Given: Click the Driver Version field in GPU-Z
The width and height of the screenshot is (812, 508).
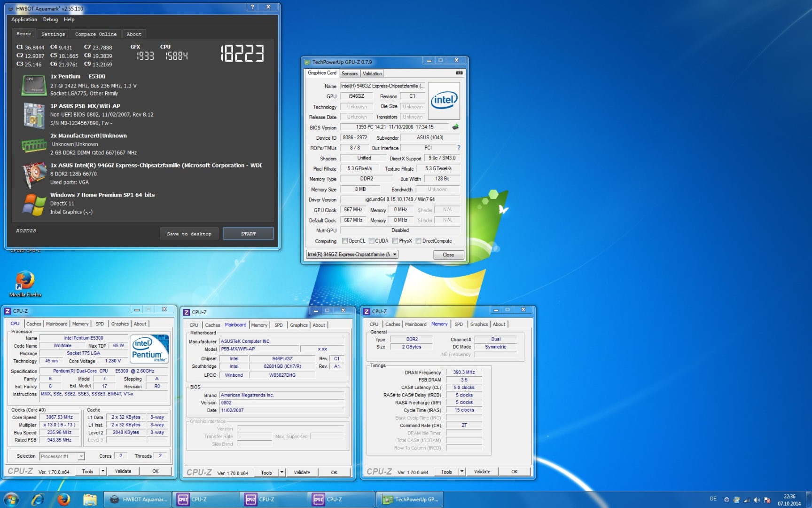Looking at the screenshot, I should [x=400, y=199].
